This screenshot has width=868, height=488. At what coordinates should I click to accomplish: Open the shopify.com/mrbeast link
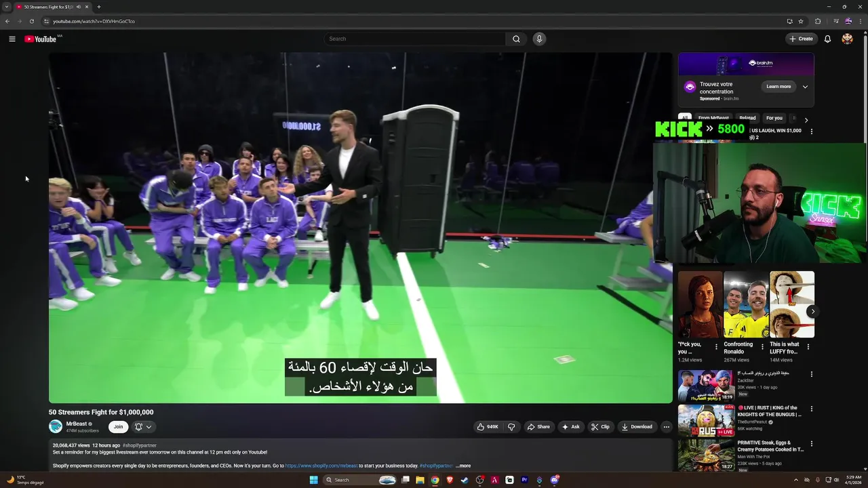(321, 466)
